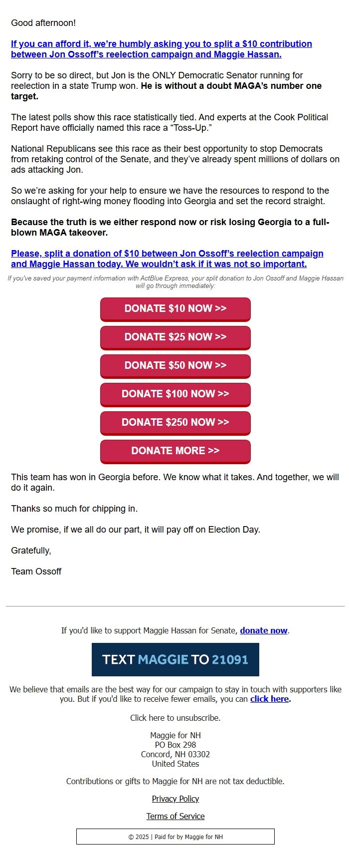
Task: Click the DONATE MORE button
Action: click(175, 451)
